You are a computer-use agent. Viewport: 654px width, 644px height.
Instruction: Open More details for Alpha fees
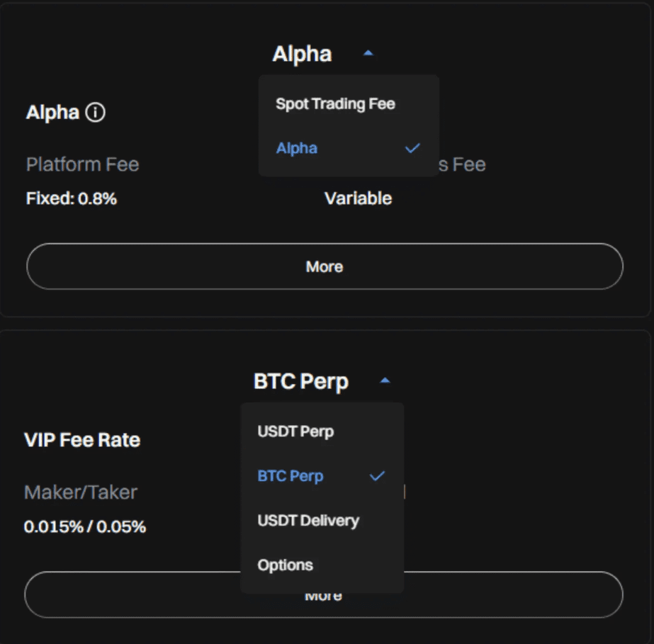[x=325, y=266]
